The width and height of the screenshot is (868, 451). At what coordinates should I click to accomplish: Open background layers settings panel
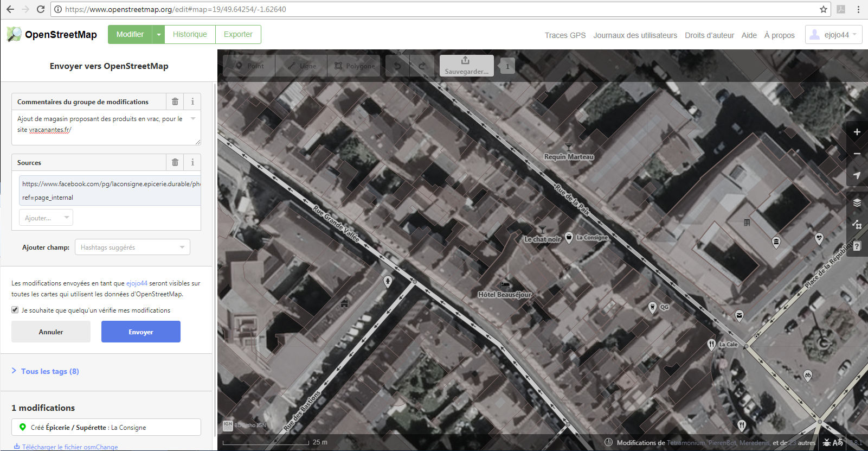(x=857, y=203)
